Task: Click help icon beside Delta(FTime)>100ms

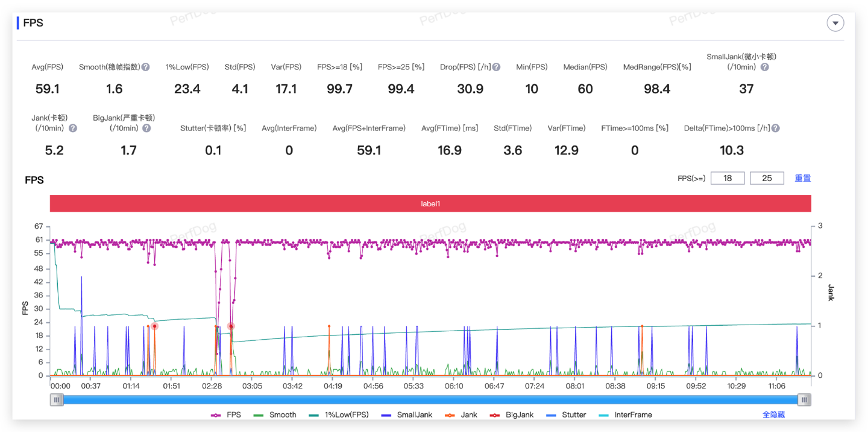Action: coord(775,129)
